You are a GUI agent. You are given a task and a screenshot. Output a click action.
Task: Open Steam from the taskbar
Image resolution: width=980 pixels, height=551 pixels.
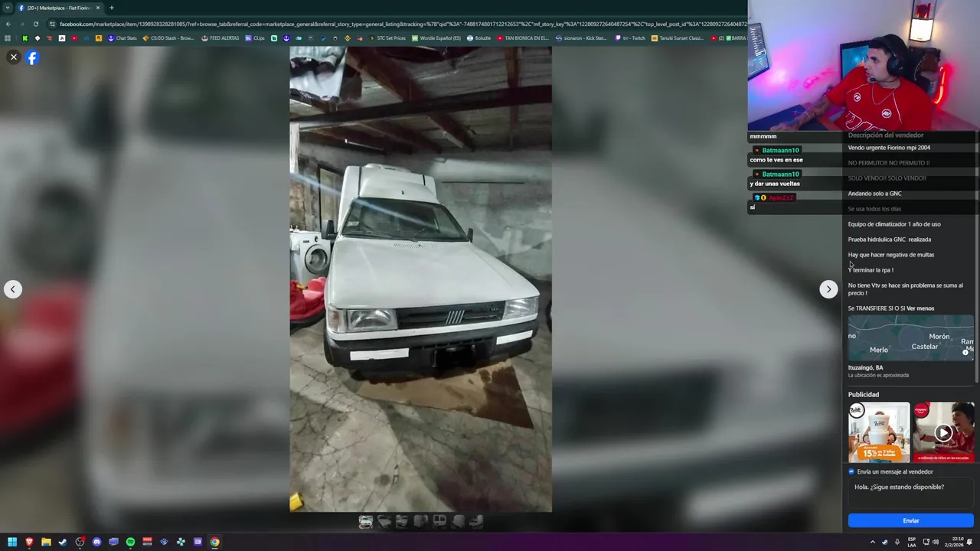[x=63, y=542]
